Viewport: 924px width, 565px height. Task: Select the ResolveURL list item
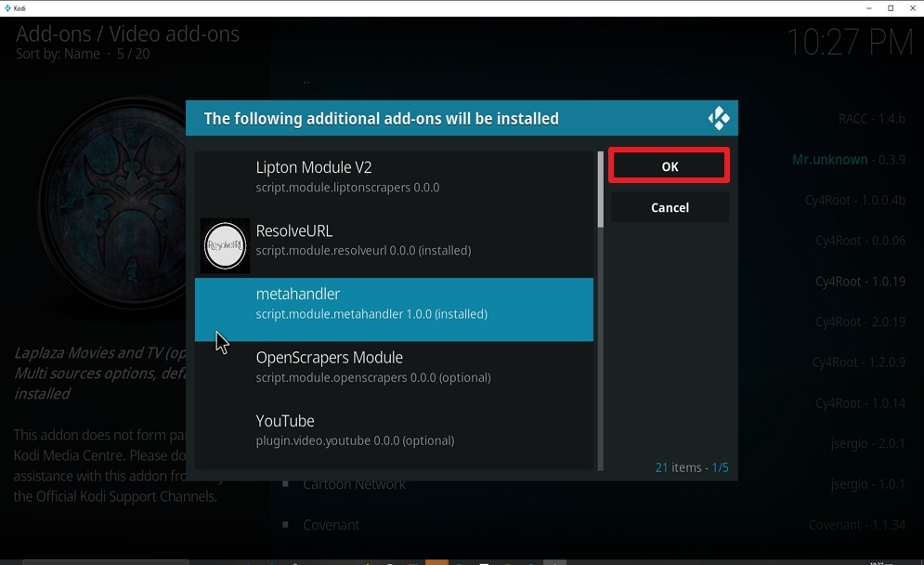[394, 246]
